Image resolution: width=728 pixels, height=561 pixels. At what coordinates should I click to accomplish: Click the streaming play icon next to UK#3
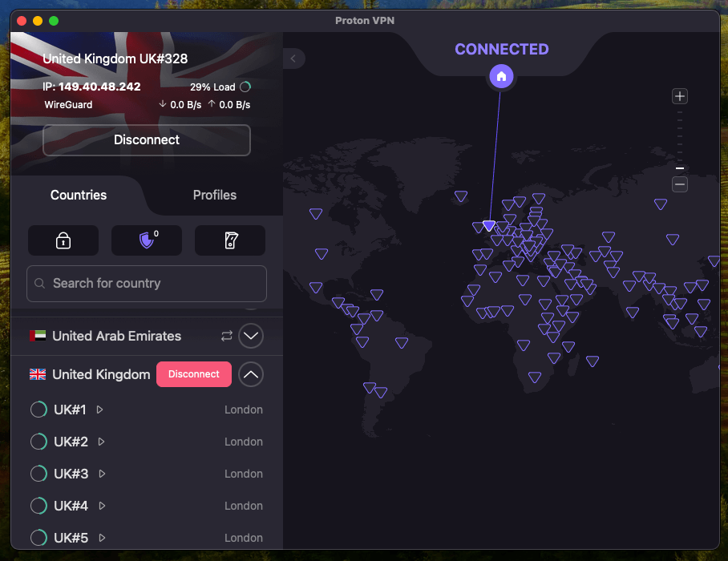102,474
